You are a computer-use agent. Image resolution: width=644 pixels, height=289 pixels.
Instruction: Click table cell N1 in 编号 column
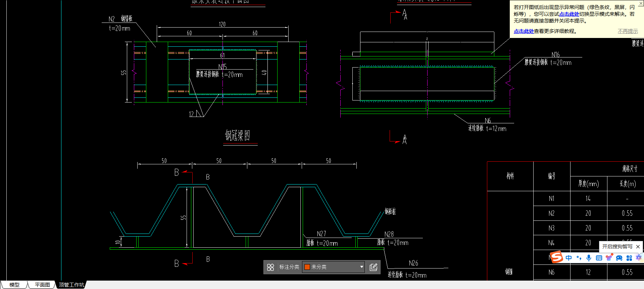click(551, 199)
